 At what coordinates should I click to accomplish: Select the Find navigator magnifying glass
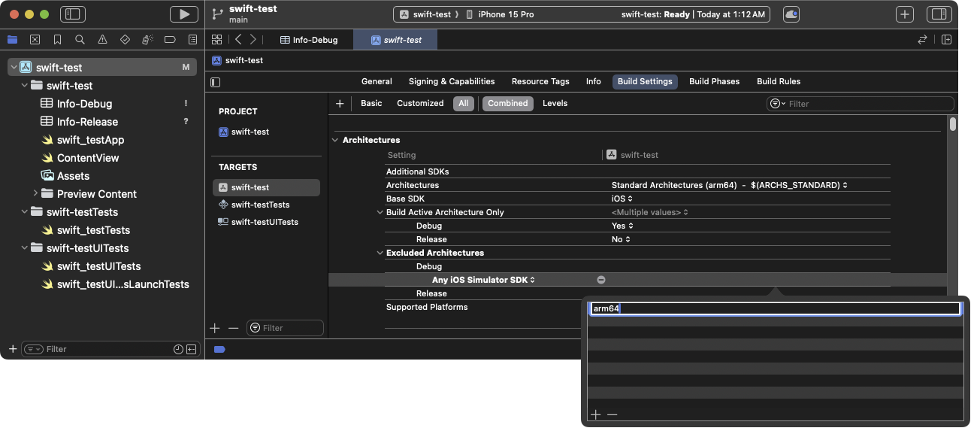[x=79, y=39]
